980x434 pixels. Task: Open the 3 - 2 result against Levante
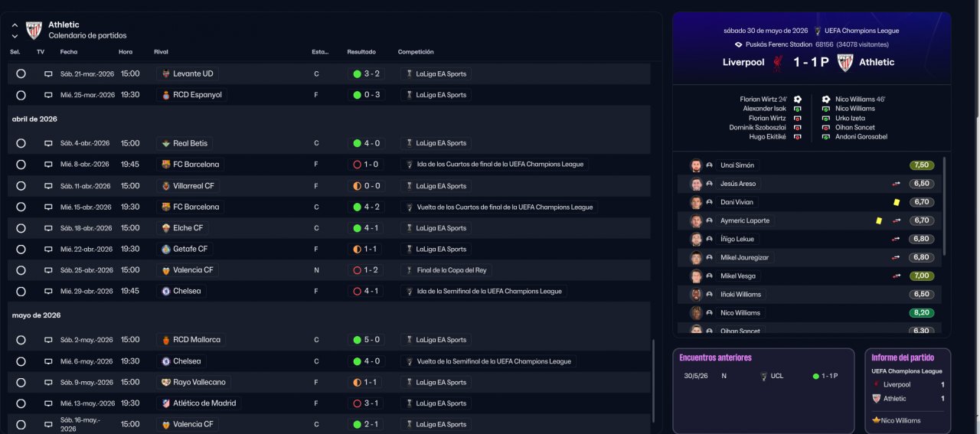click(366, 74)
